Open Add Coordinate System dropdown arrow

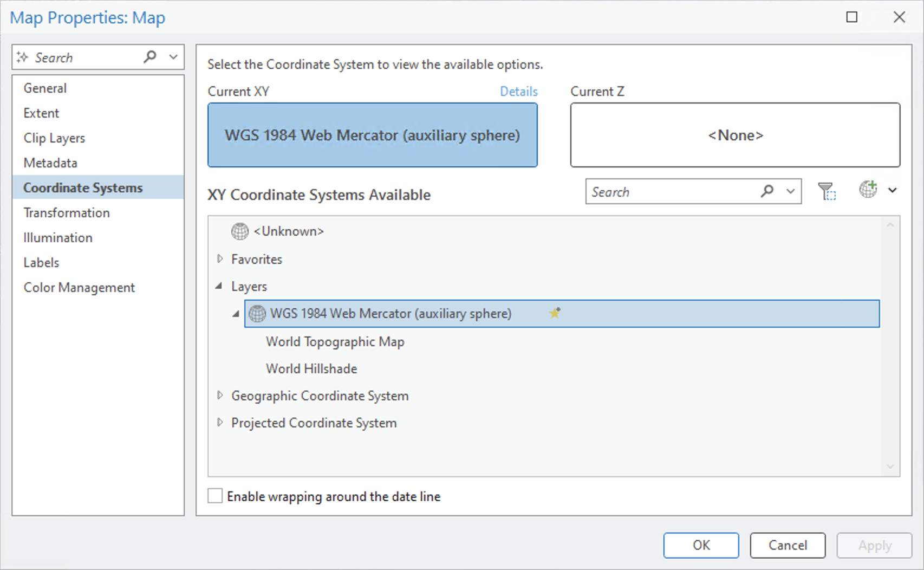tap(893, 190)
